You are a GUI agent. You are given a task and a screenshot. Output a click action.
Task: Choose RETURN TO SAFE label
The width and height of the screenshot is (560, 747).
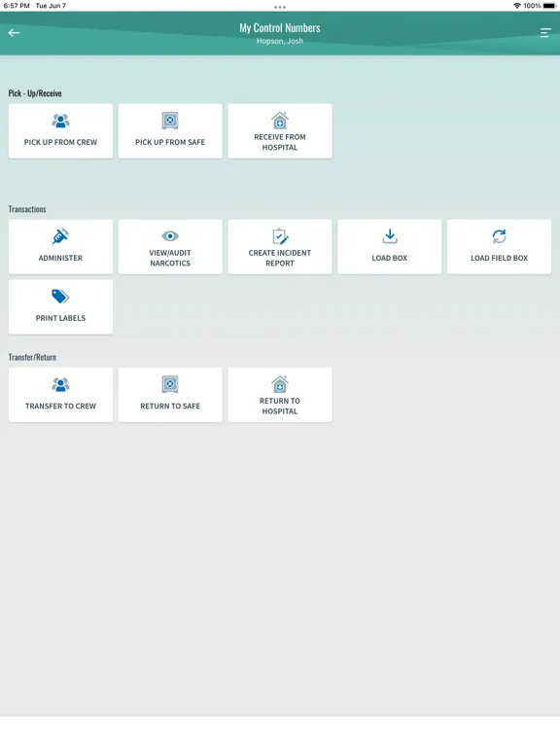pyautogui.click(x=170, y=406)
